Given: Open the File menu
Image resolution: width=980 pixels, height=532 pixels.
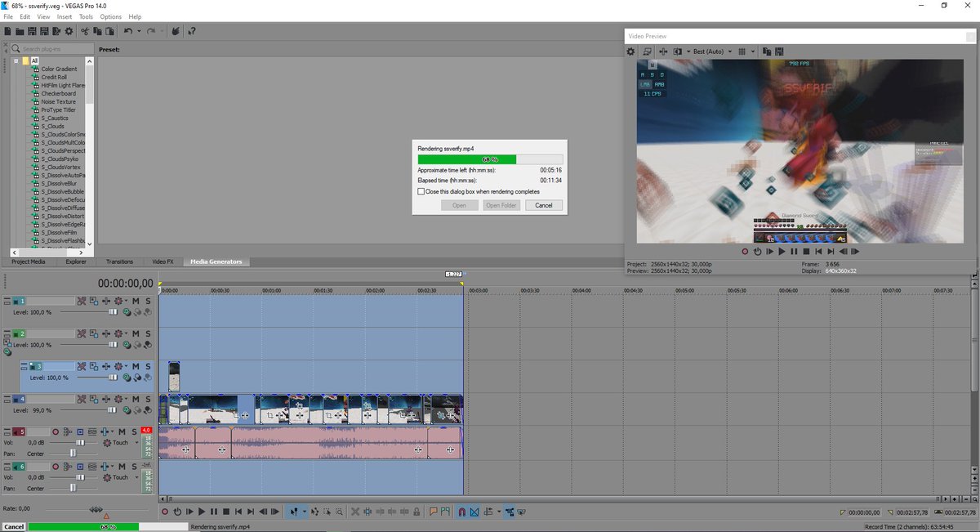Looking at the screenshot, I should (x=7, y=16).
